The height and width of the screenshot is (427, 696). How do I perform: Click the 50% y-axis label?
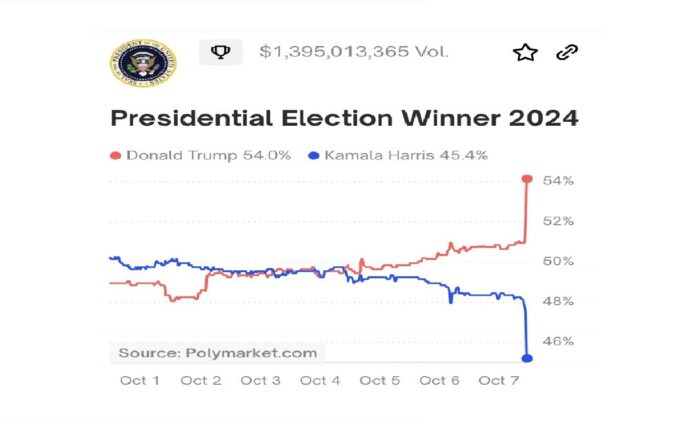pyautogui.click(x=558, y=261)
